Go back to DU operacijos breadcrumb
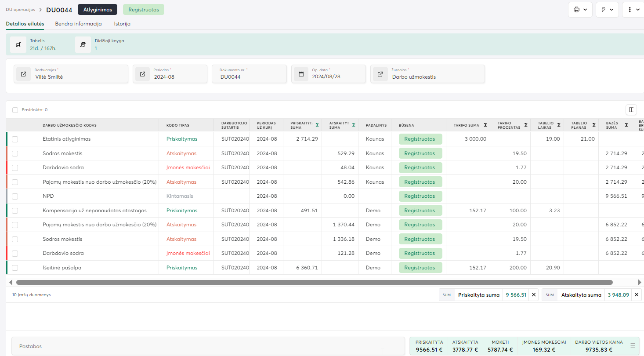The image size is (644, 356). 20,10
